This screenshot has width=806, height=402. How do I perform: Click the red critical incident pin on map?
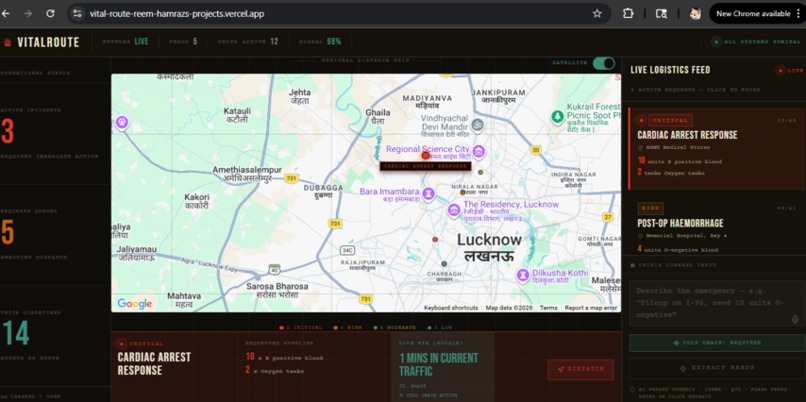425,155
